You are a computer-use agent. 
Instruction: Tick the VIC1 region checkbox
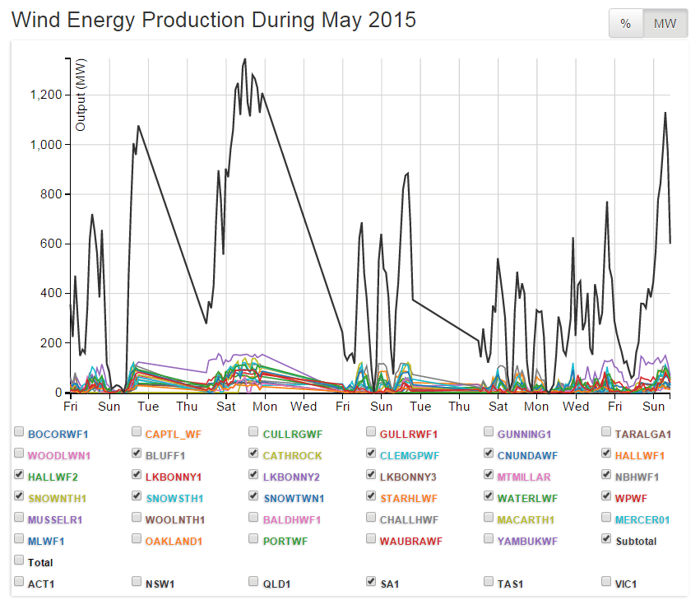607,582
